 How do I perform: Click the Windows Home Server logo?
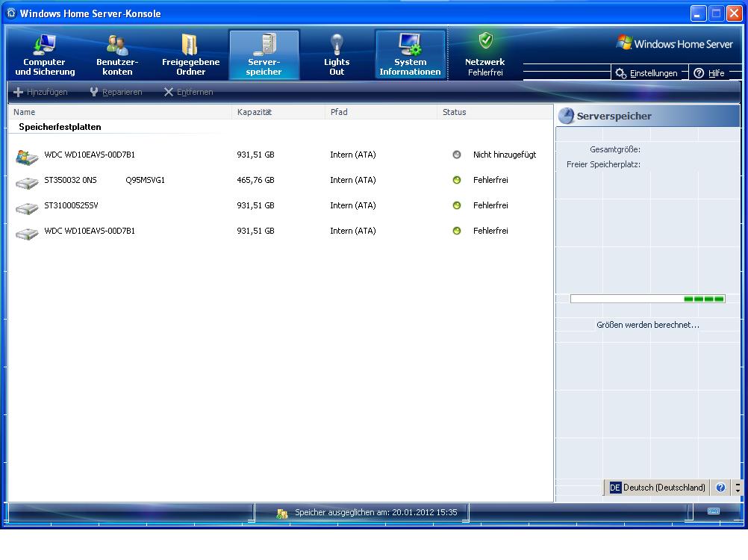coord(675,43)
